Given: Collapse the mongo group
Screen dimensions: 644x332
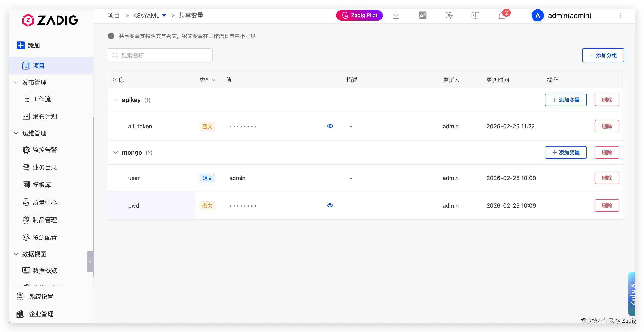Looking at the screenshot, I should [x=115, y=152].
